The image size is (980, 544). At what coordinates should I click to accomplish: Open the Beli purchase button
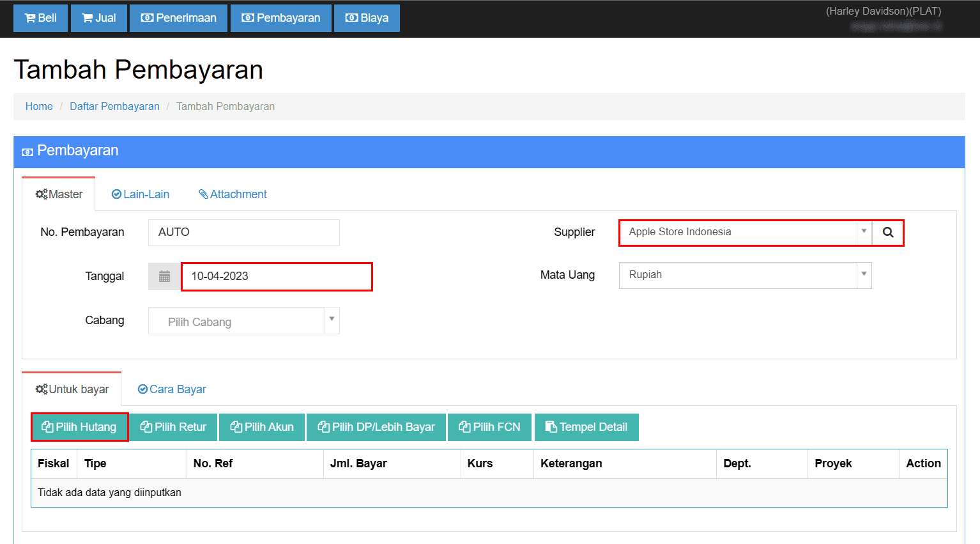(40, 18)
